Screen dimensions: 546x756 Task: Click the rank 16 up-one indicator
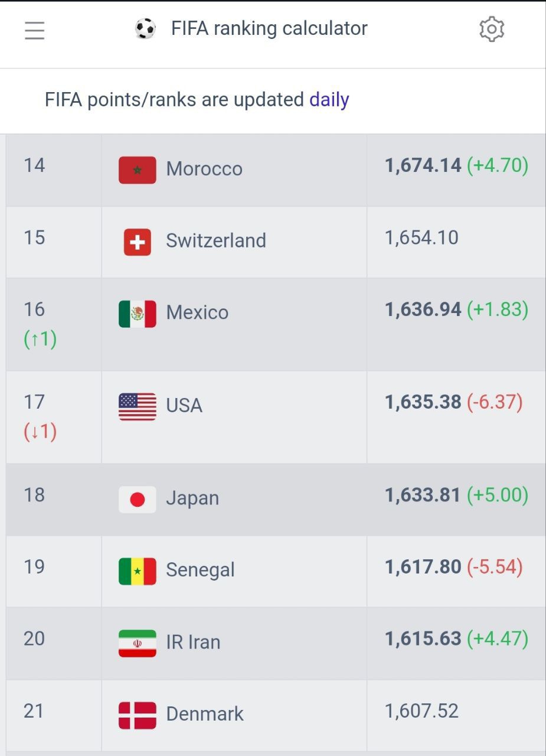tap(40, 339)
